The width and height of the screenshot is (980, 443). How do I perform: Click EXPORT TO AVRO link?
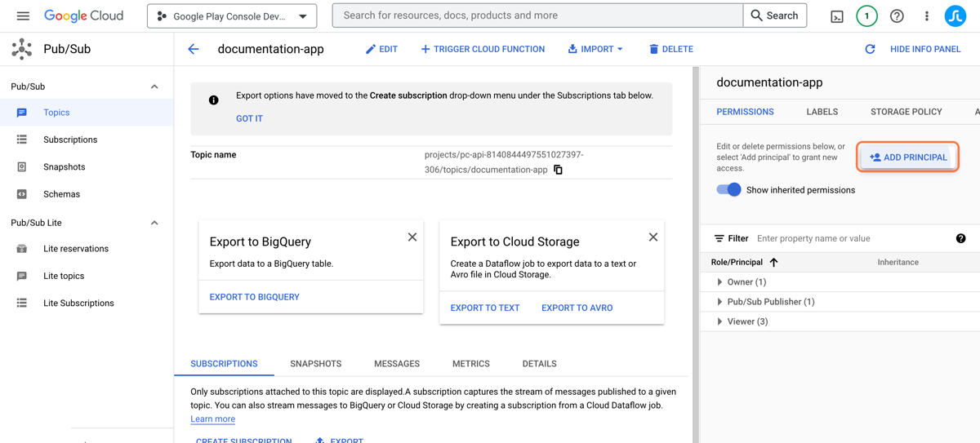pyautogui.click(x=577, y=308)
